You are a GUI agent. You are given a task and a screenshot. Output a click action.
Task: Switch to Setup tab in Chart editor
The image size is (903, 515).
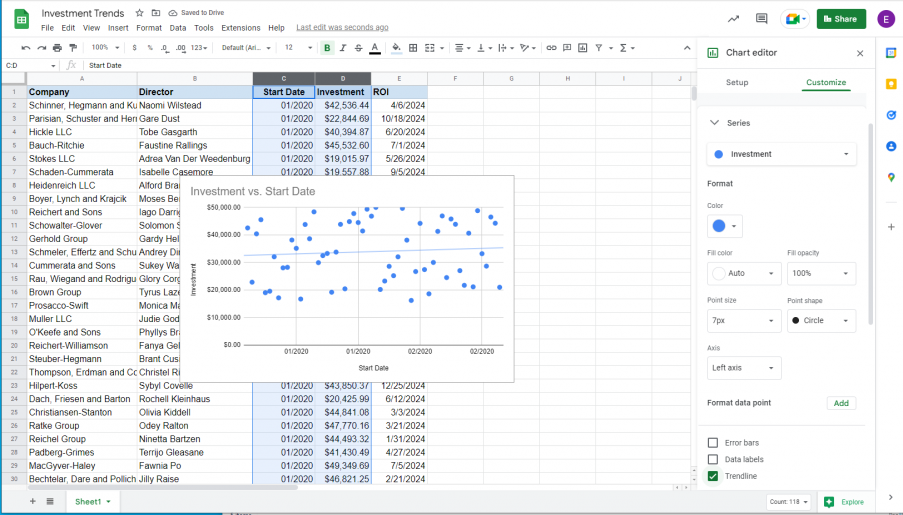coord(737,82)
